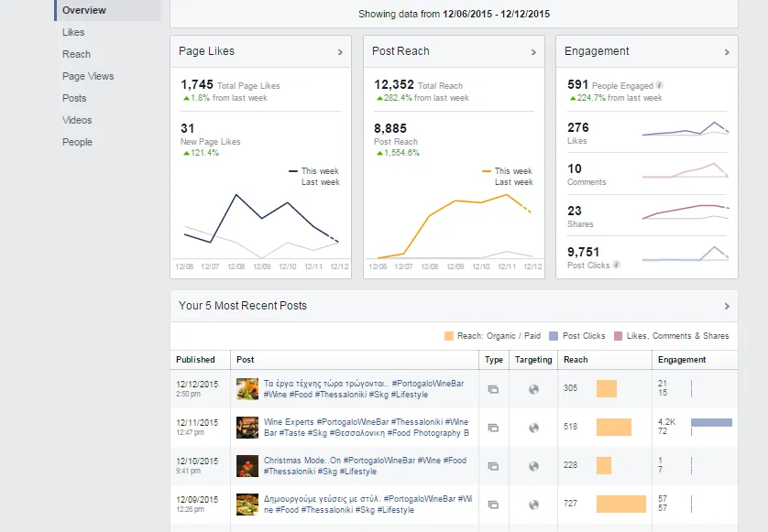The image size is (768, 532).
Task: Open the Christmas Mode..On post link
Action: [366, 466]
